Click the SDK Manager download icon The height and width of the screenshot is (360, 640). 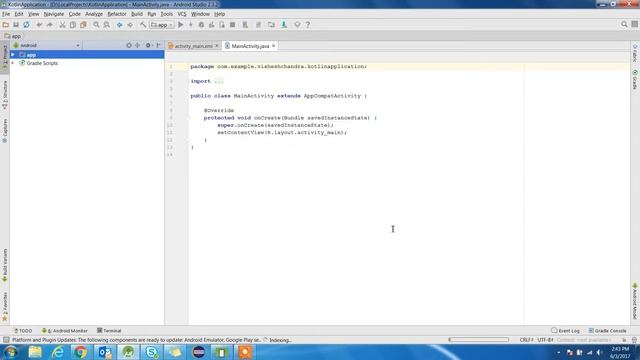pos(284,25)
